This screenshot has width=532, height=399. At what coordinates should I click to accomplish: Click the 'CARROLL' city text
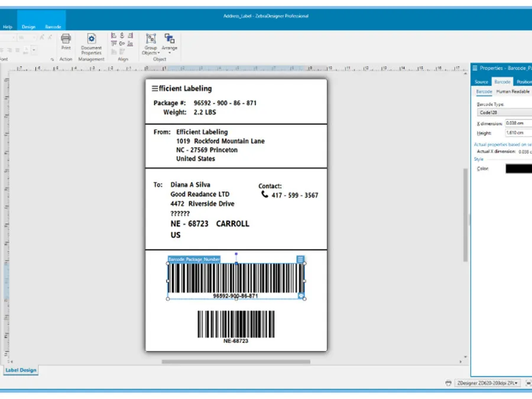[x=233, y=224]
